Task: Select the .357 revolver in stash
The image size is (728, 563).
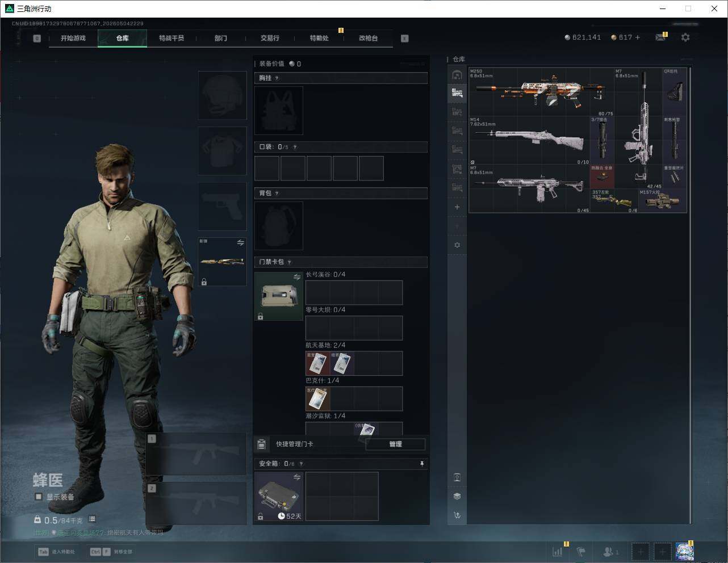Action: click(614, 201)
